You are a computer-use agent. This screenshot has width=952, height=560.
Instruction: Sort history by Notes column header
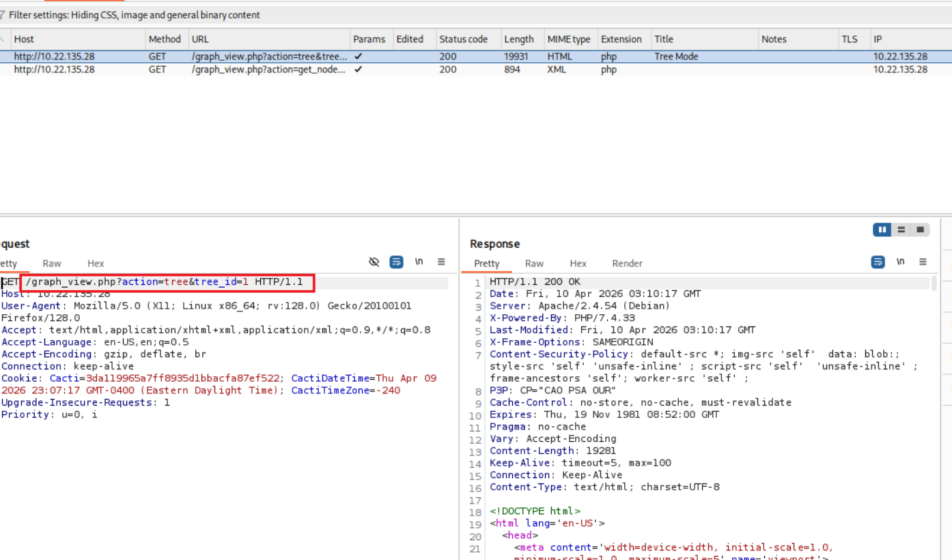pyautogui.click(x=798, y=39)
